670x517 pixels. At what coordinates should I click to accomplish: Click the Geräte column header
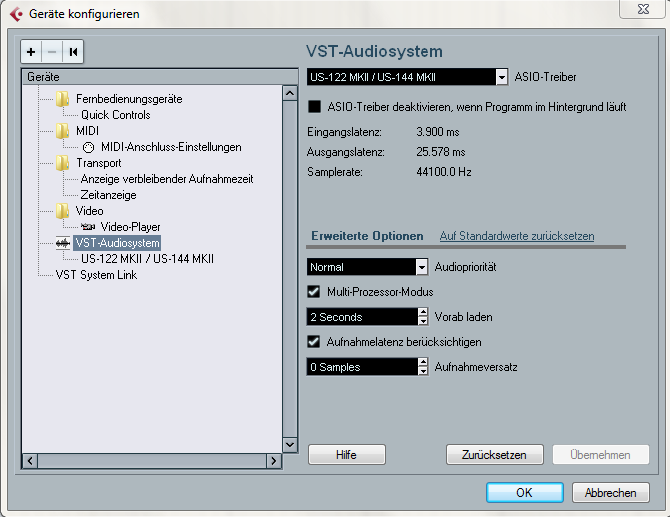tap(160, 77)
